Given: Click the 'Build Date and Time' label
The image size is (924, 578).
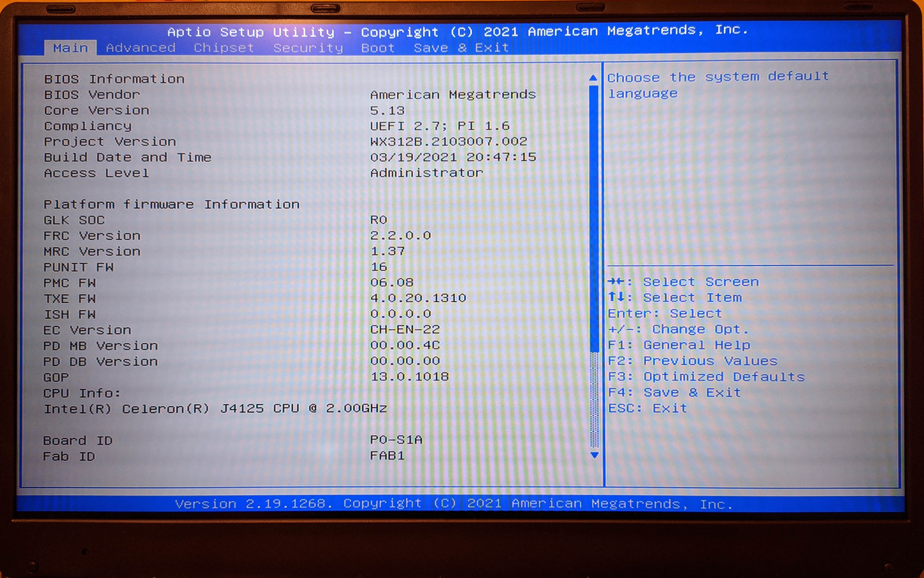Looking at the screenshot, I should (x=127, y=157).
